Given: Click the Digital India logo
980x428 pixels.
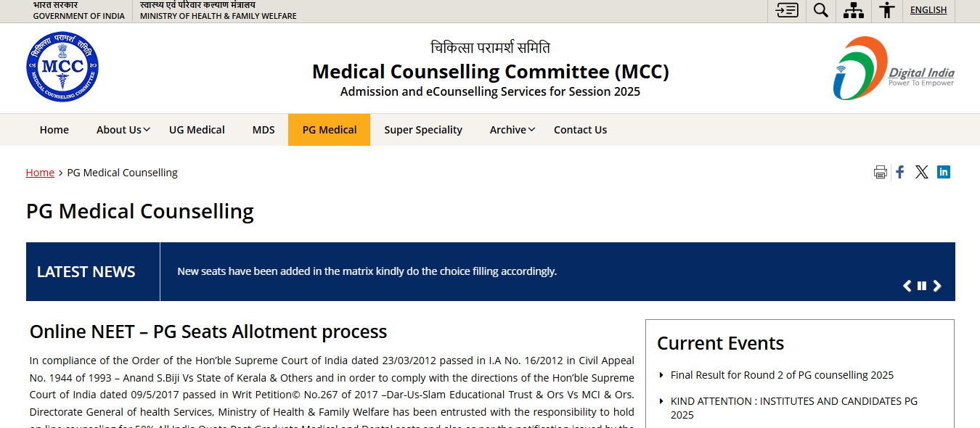Looking at the screenshot, I should (x=894, y=68).
